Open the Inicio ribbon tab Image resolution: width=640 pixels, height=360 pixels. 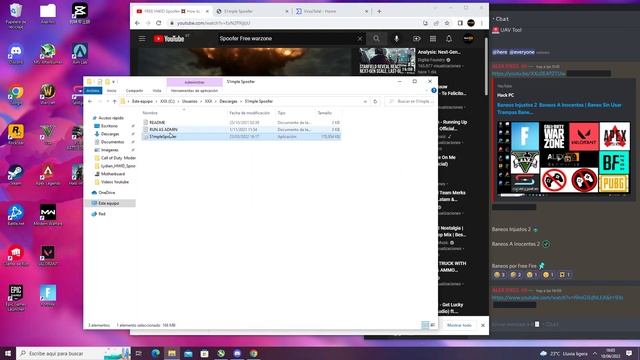click(111, 91)
